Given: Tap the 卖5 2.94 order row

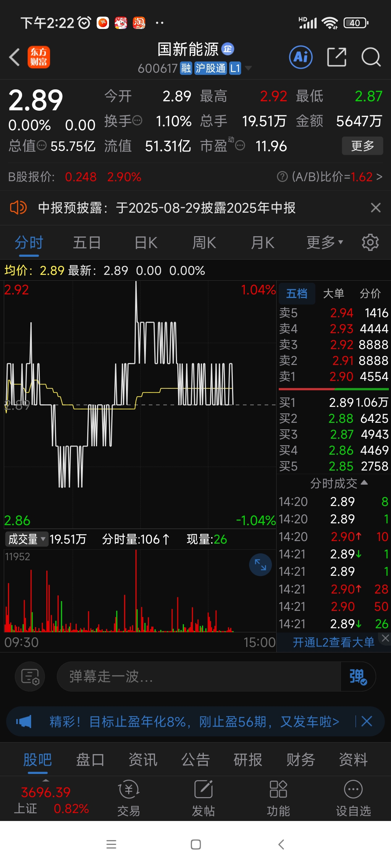Looking at the screenshot, I should [334, 312].
